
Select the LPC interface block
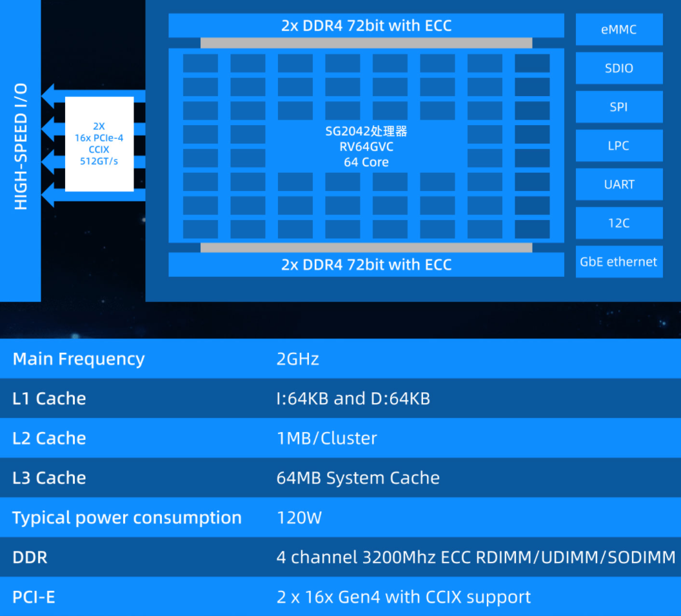(619, 146)
